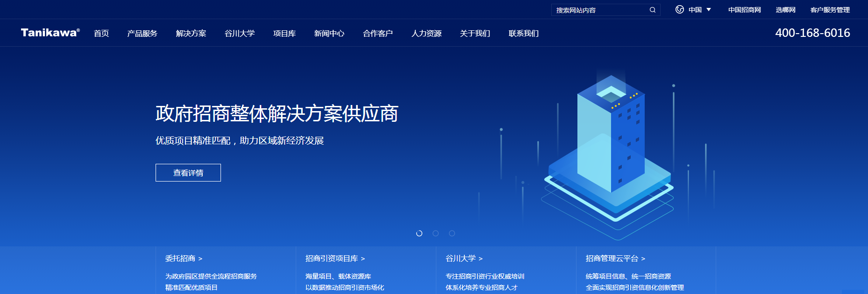
Task: Expand the 委托招商 section link
Action: 184,259
